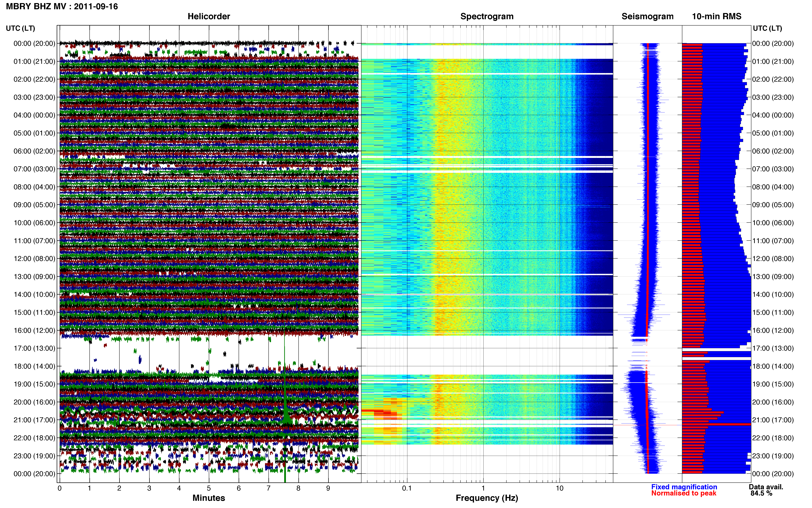This screenshot has height=508, width=812.
Task: Click right-axis time label '14:00 (10:00)'
Action: [773, 294]
